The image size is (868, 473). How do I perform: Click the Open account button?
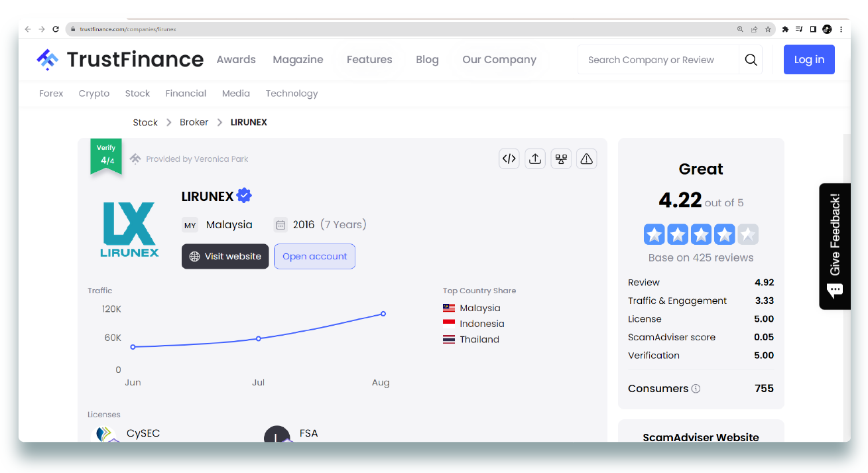tap(315, 256)
